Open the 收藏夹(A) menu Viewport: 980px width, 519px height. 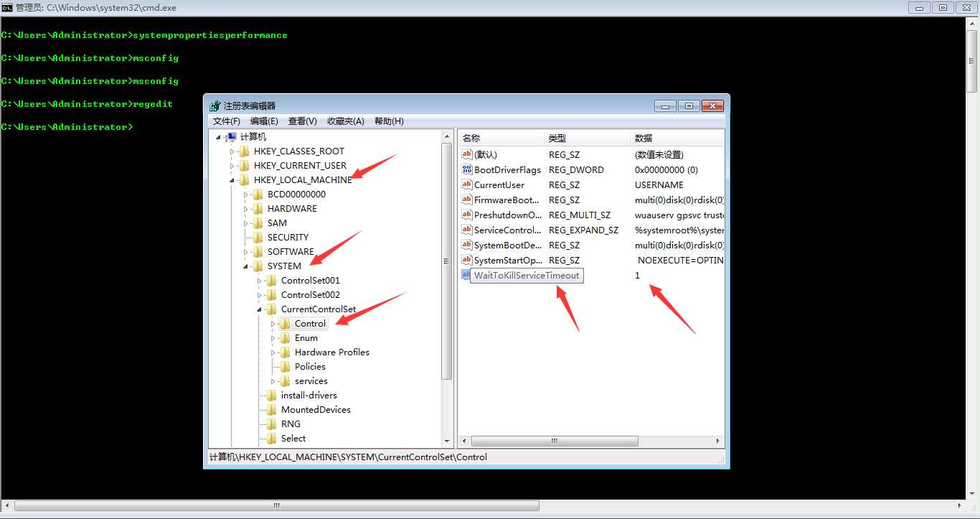346,121
